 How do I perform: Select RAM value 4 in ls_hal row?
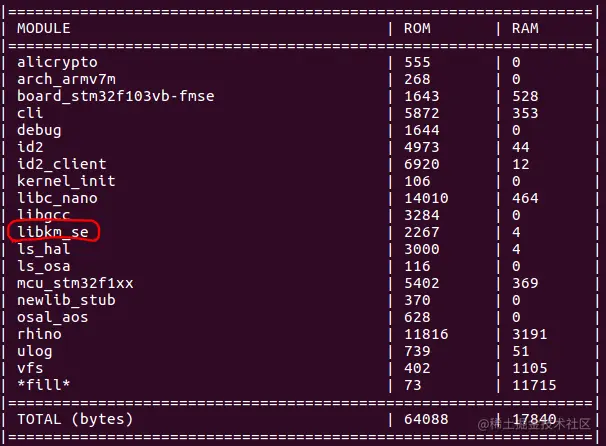516,249
